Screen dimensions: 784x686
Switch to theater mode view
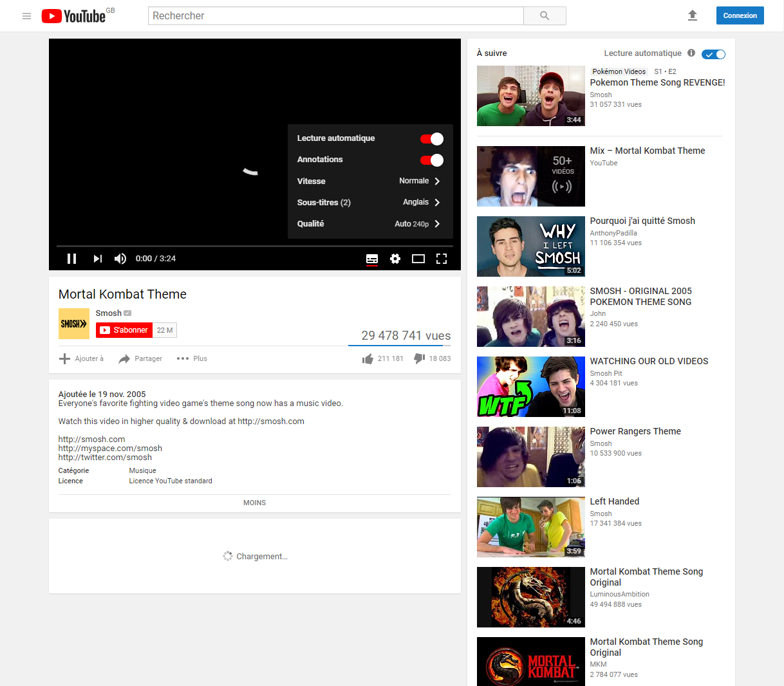click(418, 259)
